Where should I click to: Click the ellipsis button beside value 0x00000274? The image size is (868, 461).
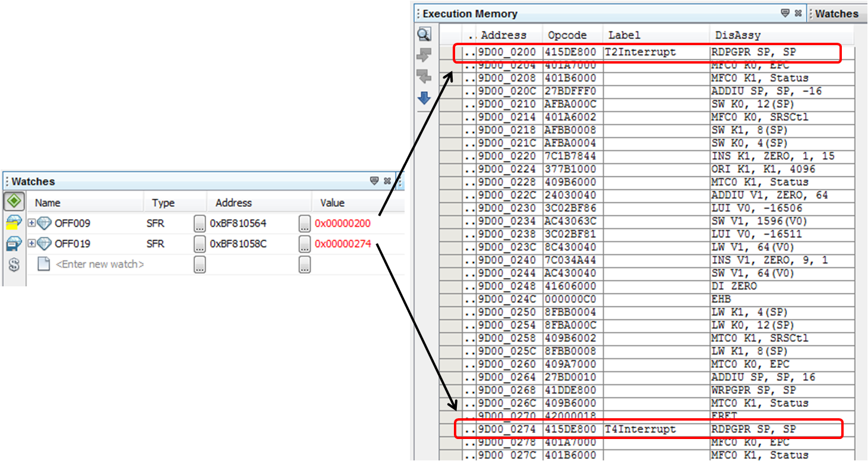[304, 244]
